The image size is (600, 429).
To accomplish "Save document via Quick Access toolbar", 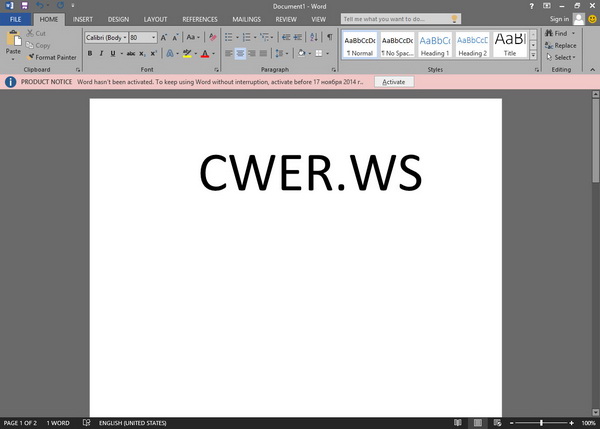I will (x=24, y=6).
